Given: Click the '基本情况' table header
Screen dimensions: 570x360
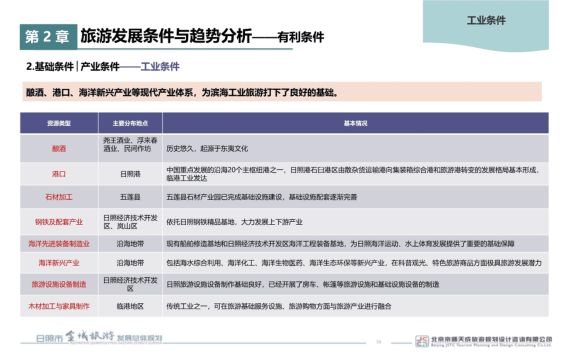Looking at the screenshot, I should point(356,123).
